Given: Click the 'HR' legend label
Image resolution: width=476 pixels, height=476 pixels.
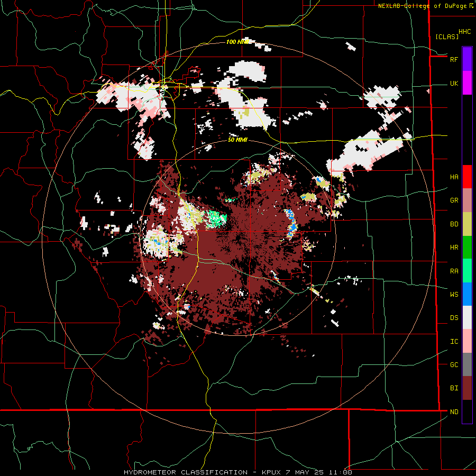Looking at the screenshot, I should [x=454, y=248].
